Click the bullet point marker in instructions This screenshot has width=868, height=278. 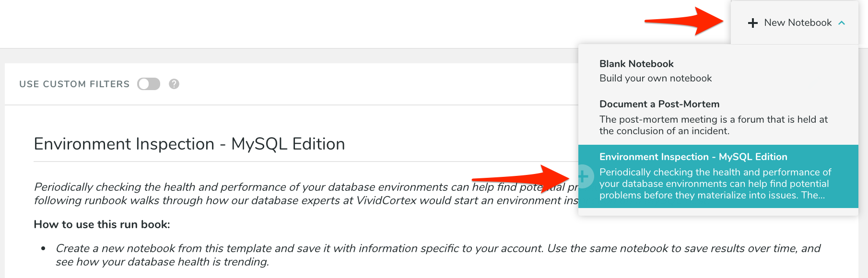(x=43, y=248)
